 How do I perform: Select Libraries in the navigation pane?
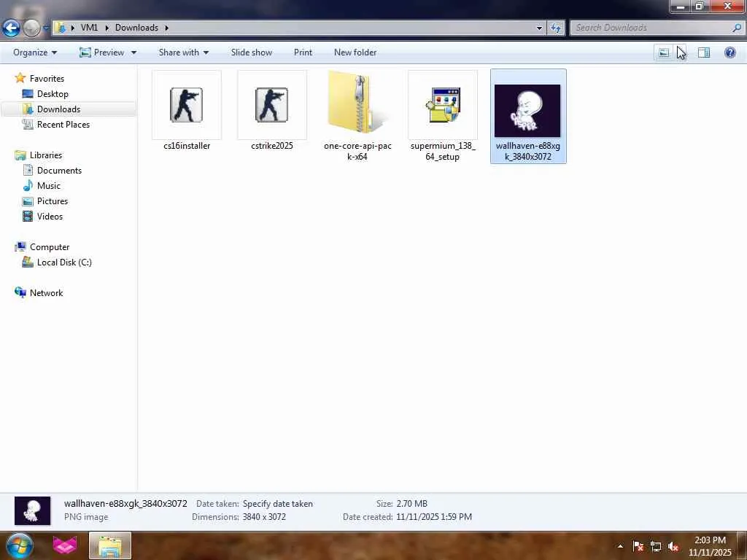(x=46, y=155)
